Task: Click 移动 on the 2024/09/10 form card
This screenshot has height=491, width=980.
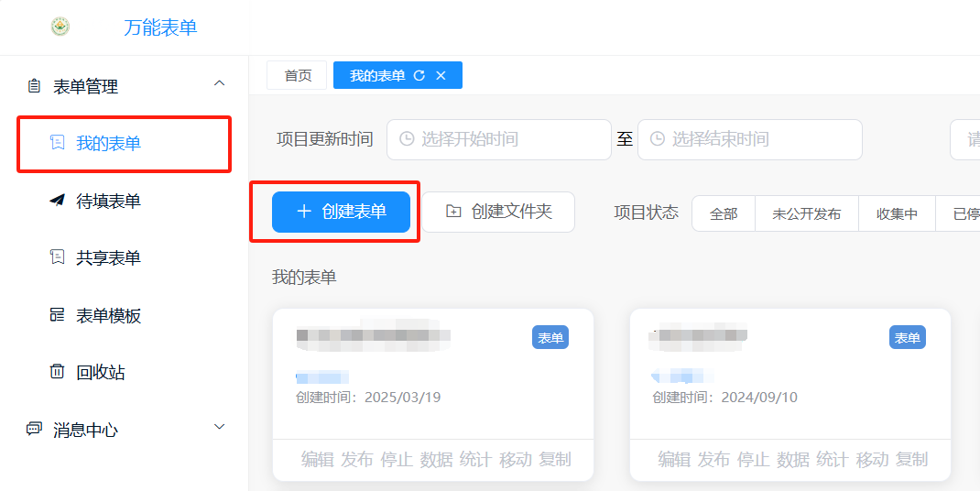Action: pyautogui.click(x=873, y=460)
